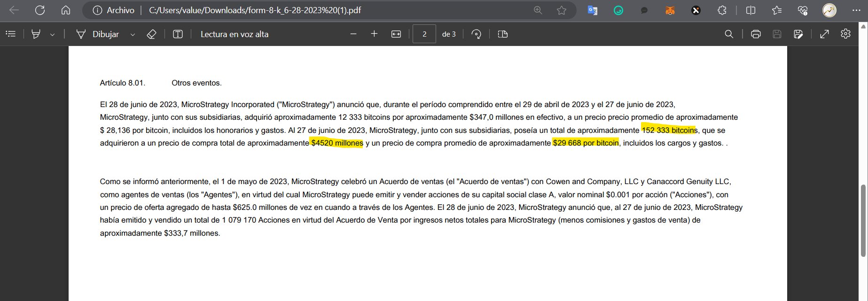Click the text 'Otros eventos.'
Viewport: 868px width, 301px height.
pos(196,83)
